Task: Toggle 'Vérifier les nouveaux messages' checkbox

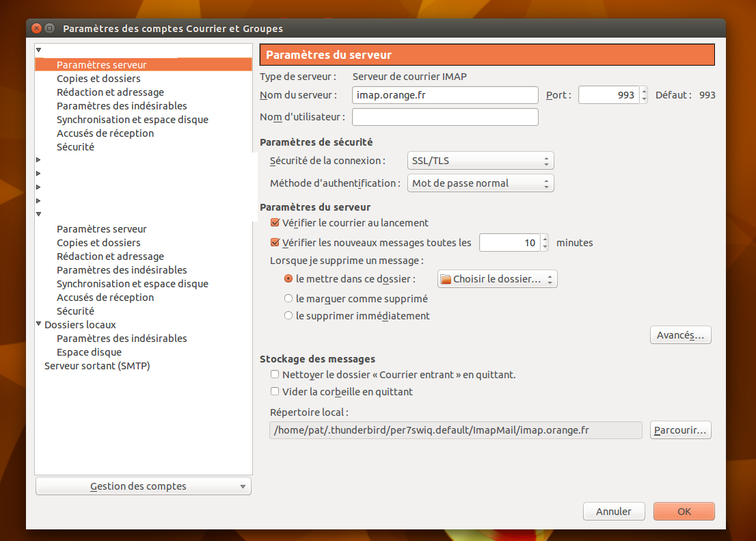Action: 275,243
